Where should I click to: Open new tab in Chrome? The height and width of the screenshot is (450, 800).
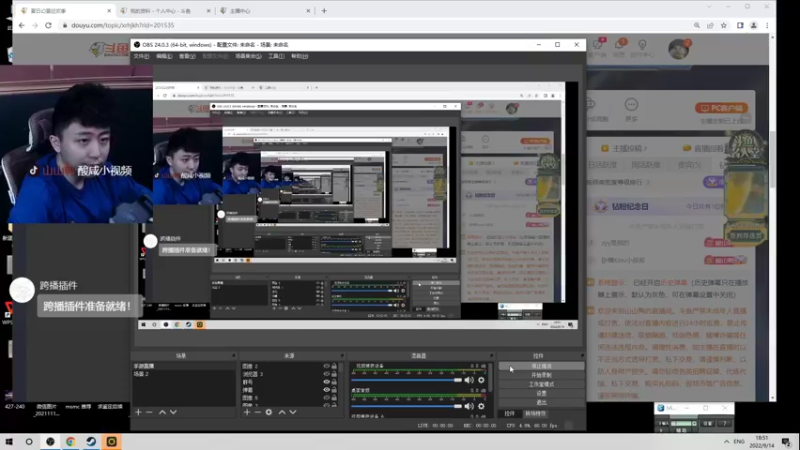(324, 11)
